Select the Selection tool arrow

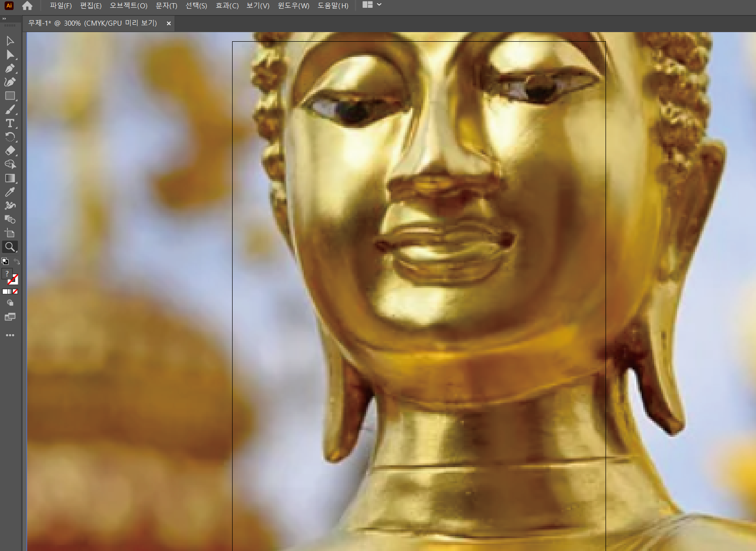(x=10, y=41)
